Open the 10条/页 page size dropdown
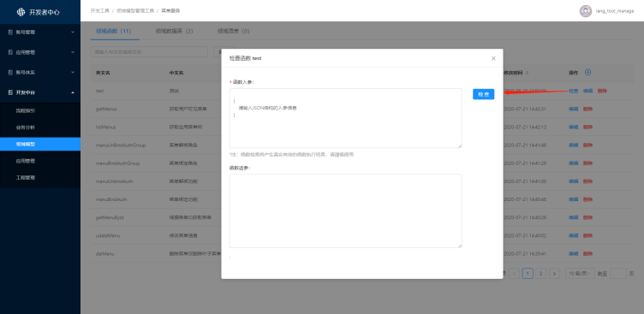The width and height of the screenshot is (644, 314). pyautogui.click(x=580, y=274)
